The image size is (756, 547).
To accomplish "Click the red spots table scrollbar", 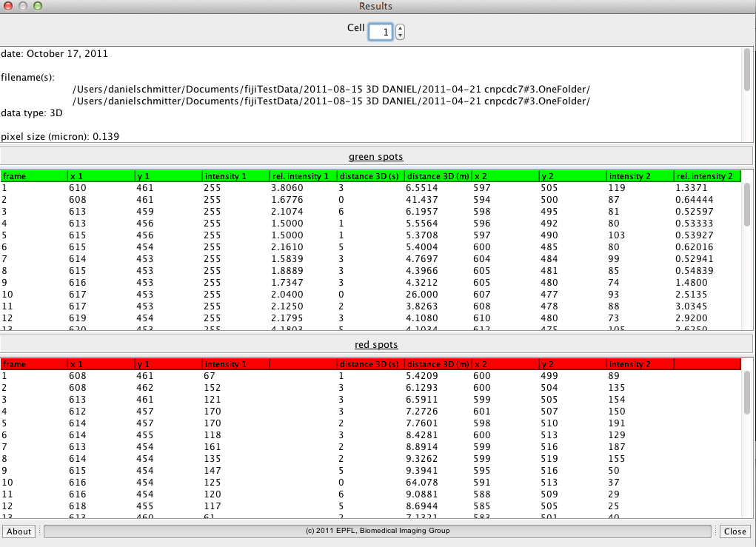I will (x=746, y=400).
